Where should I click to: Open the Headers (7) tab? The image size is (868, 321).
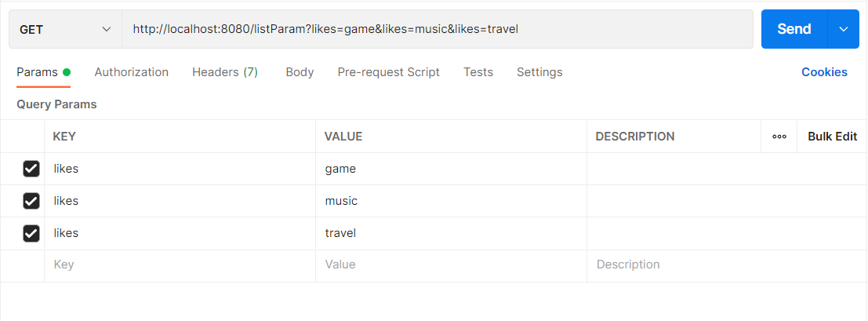click(x=225, y=72)
